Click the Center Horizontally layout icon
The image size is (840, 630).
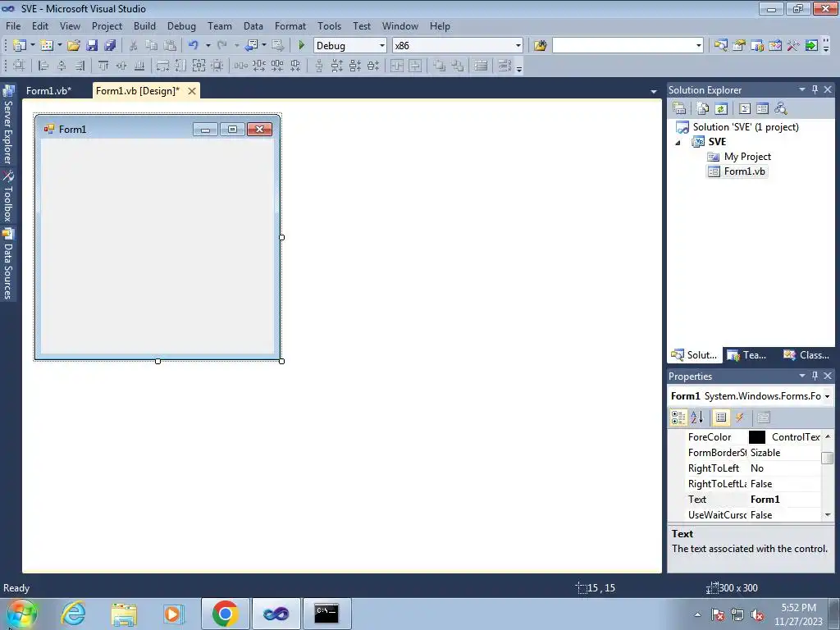click(397, 66)
